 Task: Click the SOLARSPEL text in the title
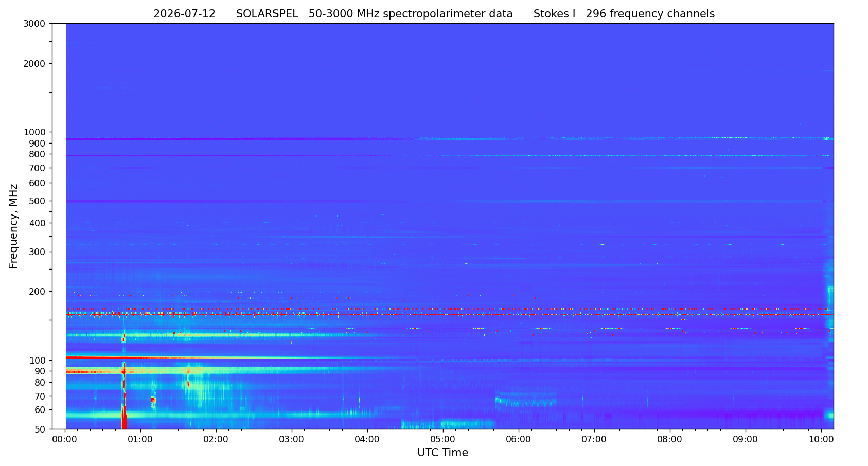(x=267, y=14)
